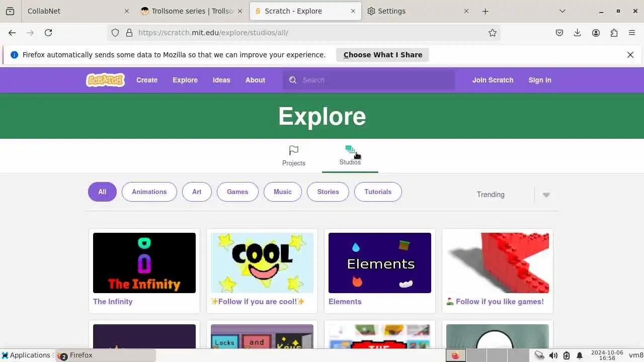
Task: Filter by the Tutorials category
Action: [378, 192]
